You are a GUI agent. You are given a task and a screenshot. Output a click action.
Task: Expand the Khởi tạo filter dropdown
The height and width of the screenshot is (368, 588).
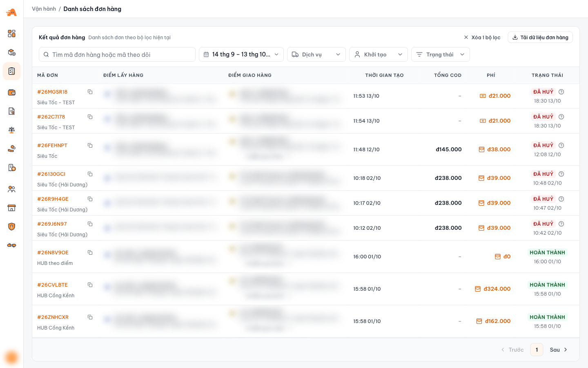(x=379, y=54)
